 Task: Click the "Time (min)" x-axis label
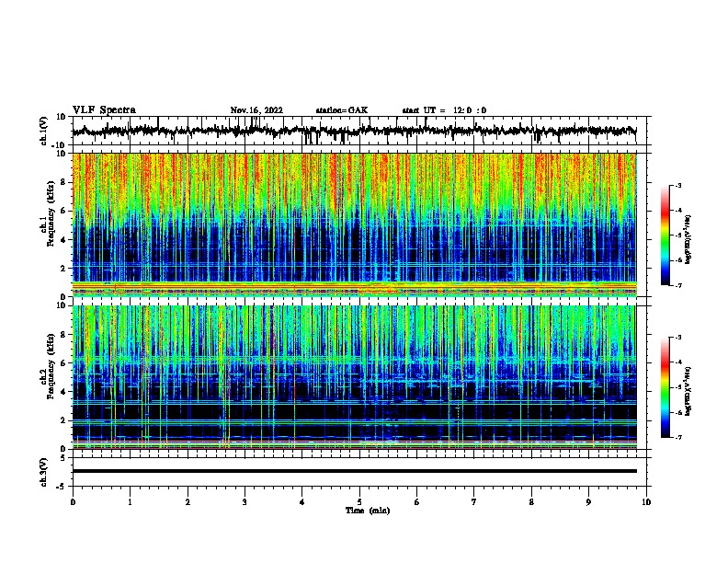pos(368,511)
